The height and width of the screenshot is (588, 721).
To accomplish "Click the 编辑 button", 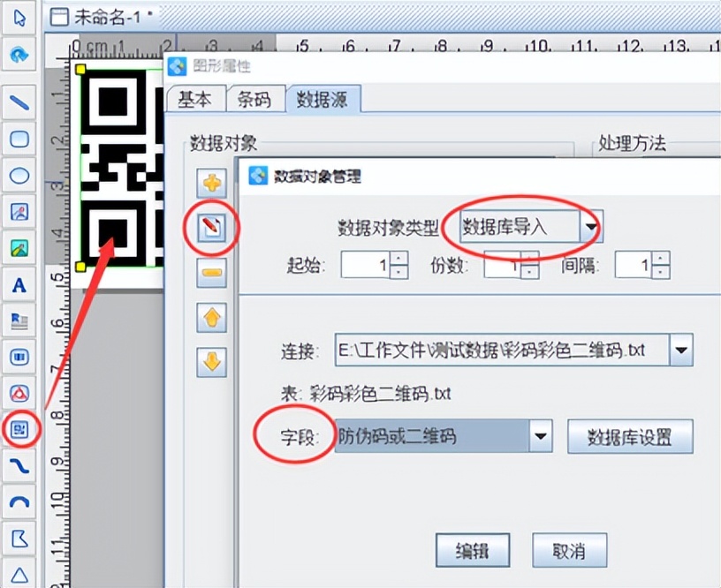I will point(473,550).
